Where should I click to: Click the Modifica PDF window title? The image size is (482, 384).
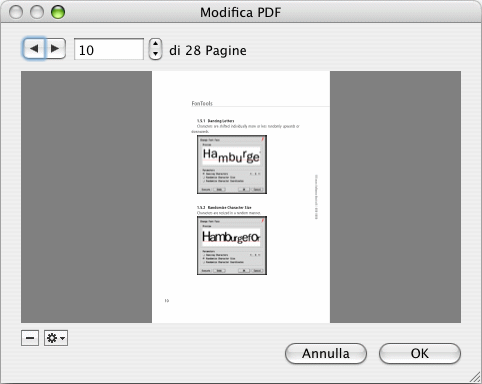240,13
